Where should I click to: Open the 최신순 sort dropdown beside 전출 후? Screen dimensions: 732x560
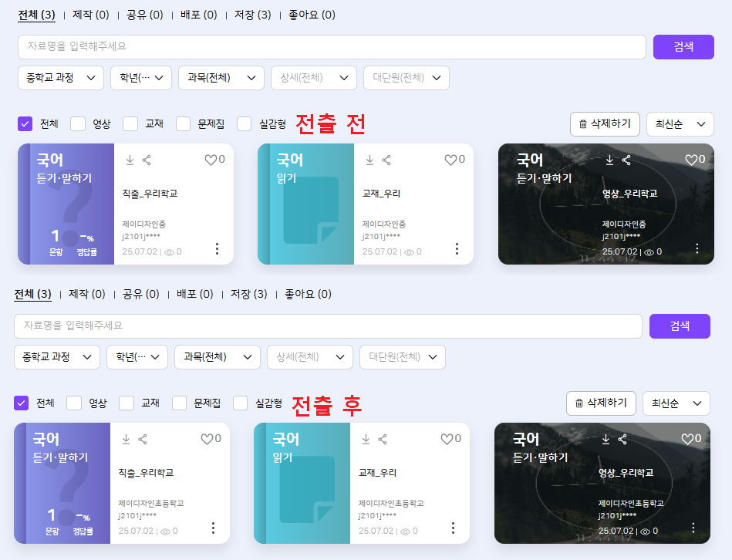click(x=676, y=403)
